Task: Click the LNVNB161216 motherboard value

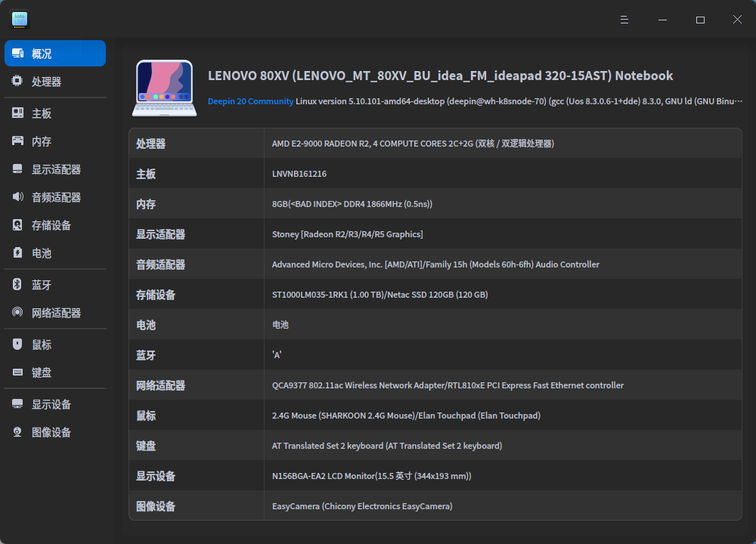Action: (299, 174)
